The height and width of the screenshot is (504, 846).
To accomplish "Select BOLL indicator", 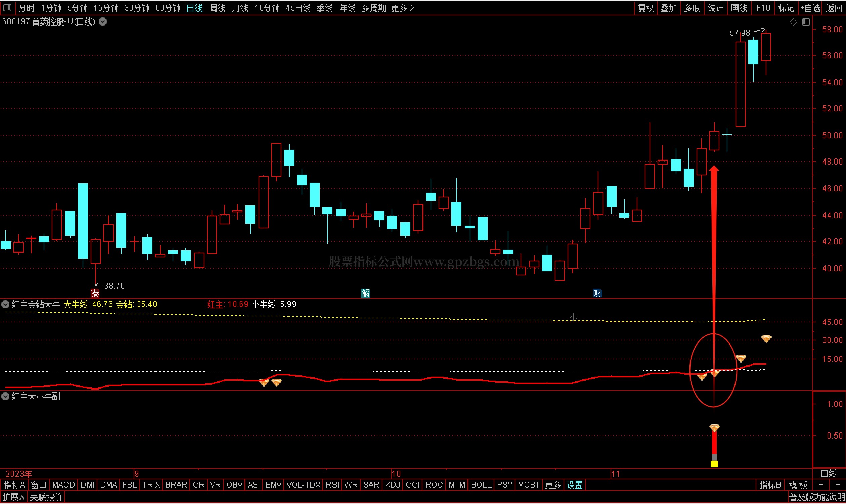I will click(x=481, y=485).
